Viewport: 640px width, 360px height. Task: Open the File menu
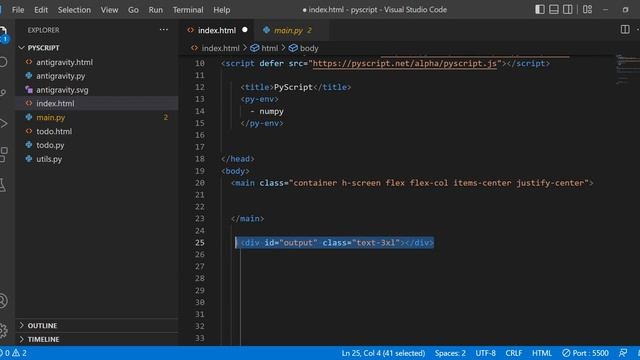(x=18, y=9)
